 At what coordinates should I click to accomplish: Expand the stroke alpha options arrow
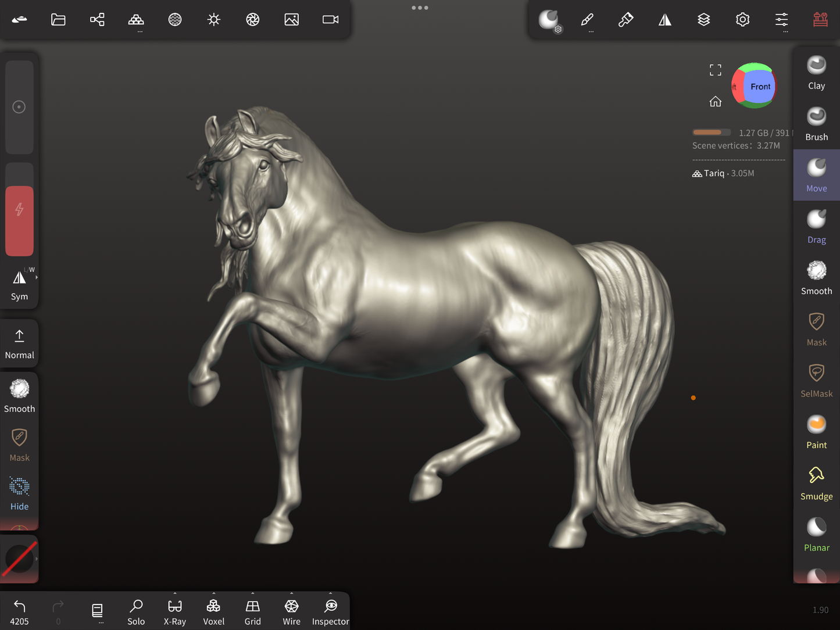tap(37, 559)
